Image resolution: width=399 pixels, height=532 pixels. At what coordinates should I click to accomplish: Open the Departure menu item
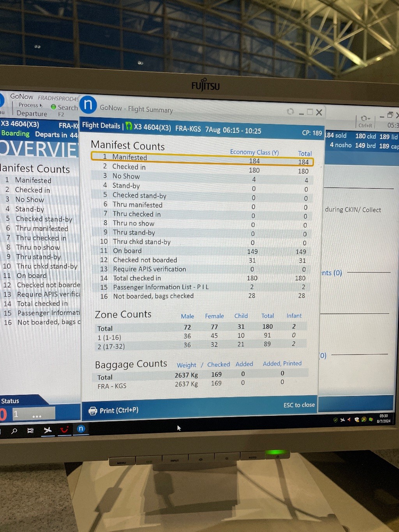click(x=32, y=114)
